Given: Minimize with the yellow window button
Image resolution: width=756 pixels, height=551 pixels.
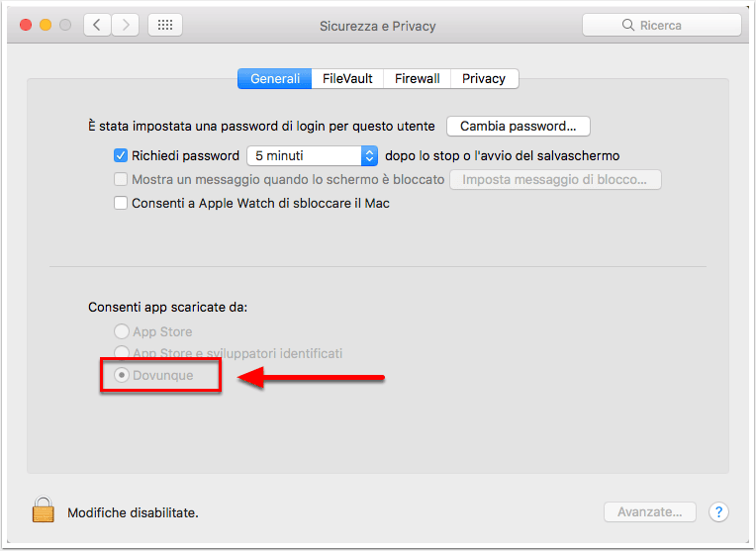Looking at the screenshot, I should click(x=46, y=25).
